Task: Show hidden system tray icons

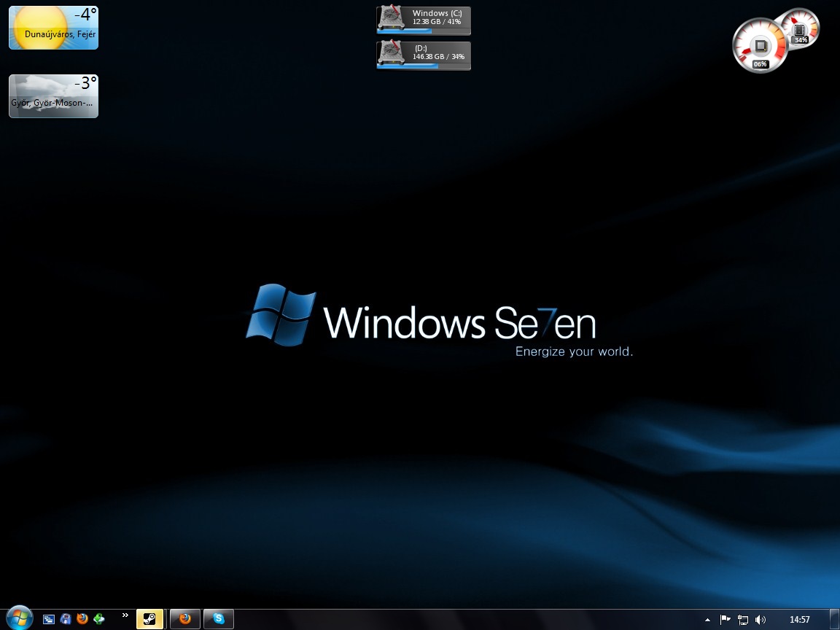Action: coord(708,620)
